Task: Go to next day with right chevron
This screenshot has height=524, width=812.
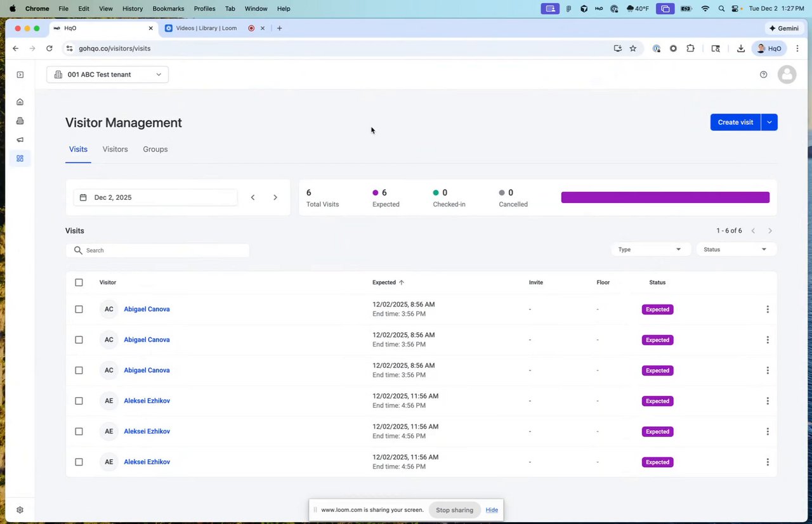Action: tap(275, 197)
